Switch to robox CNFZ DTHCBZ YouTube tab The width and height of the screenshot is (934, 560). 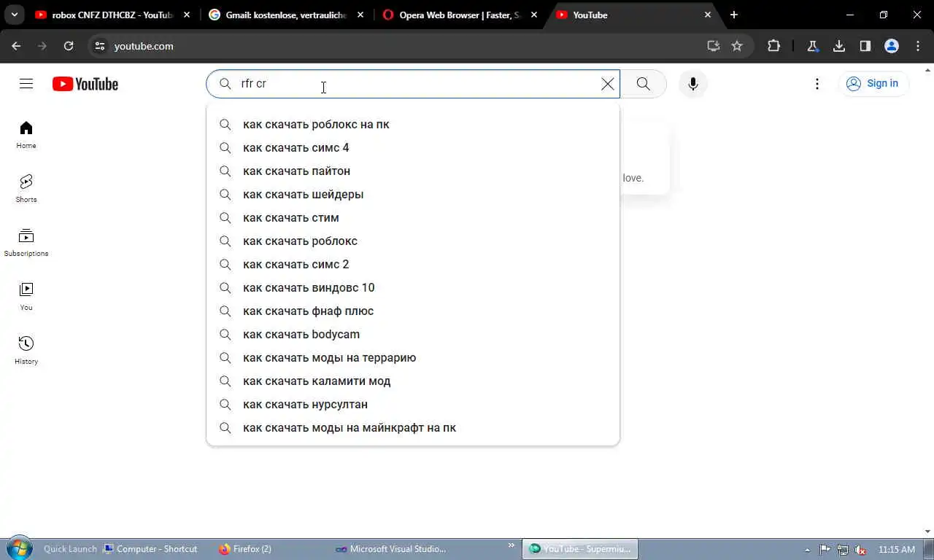pyautogui.click(x=112, y=15)
